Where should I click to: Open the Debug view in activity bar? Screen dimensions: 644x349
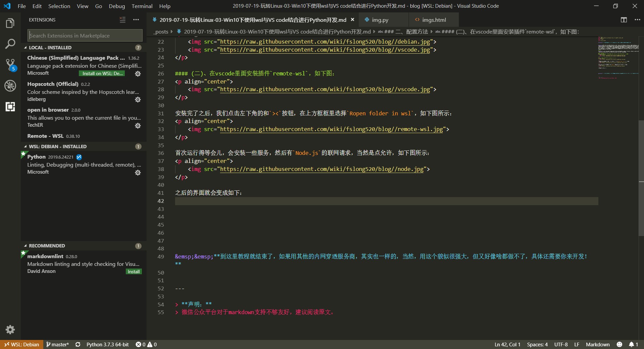tap(10, 86)
